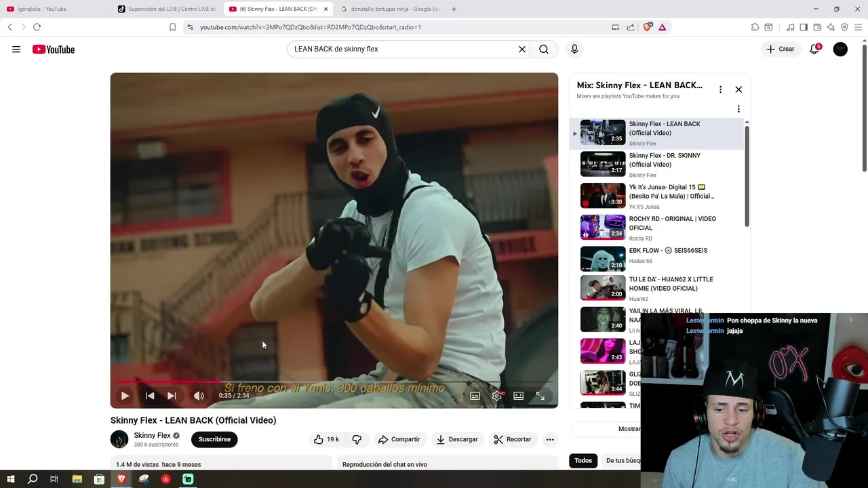This screenshot has width=868, height=488.
Task: Open Brave VPN shield icon
Action: (x=844, y=27)
